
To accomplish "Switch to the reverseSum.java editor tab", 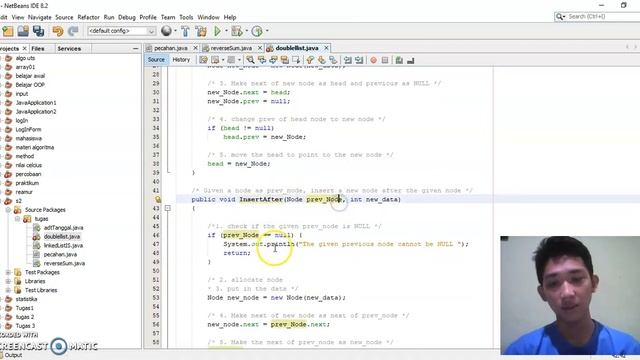I will pos(231,48).
